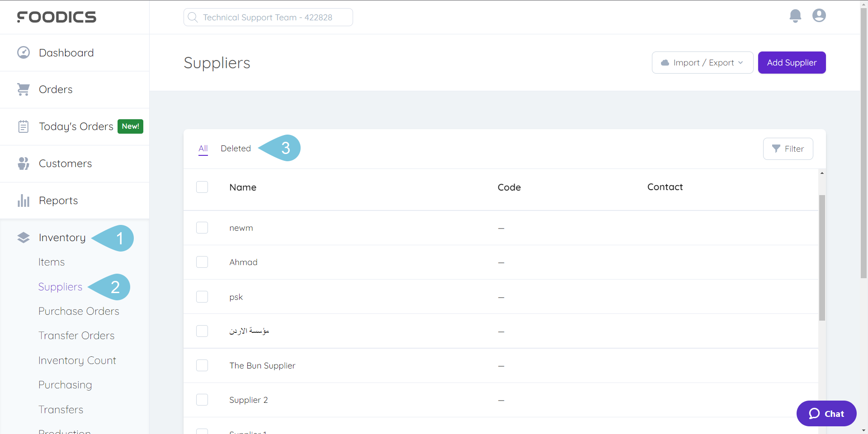868x434 pixels.
Task: Click the search magnifier icon
Action: point(193,17)
